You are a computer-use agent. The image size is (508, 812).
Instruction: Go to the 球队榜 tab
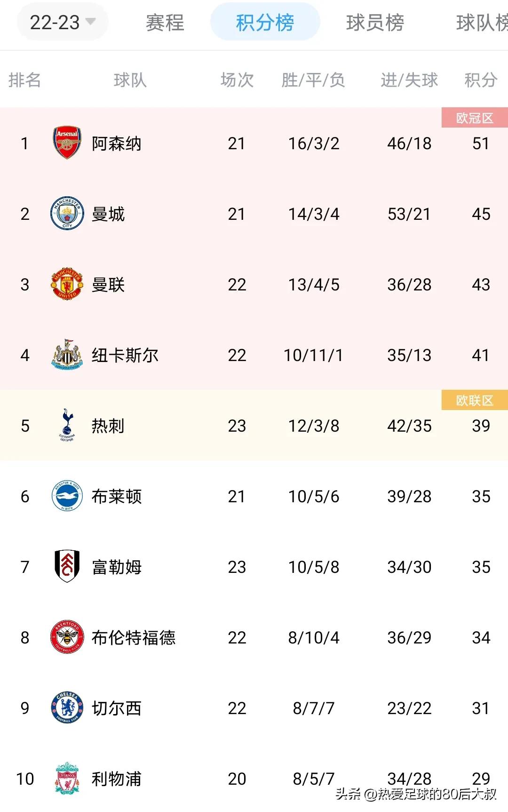481,22
